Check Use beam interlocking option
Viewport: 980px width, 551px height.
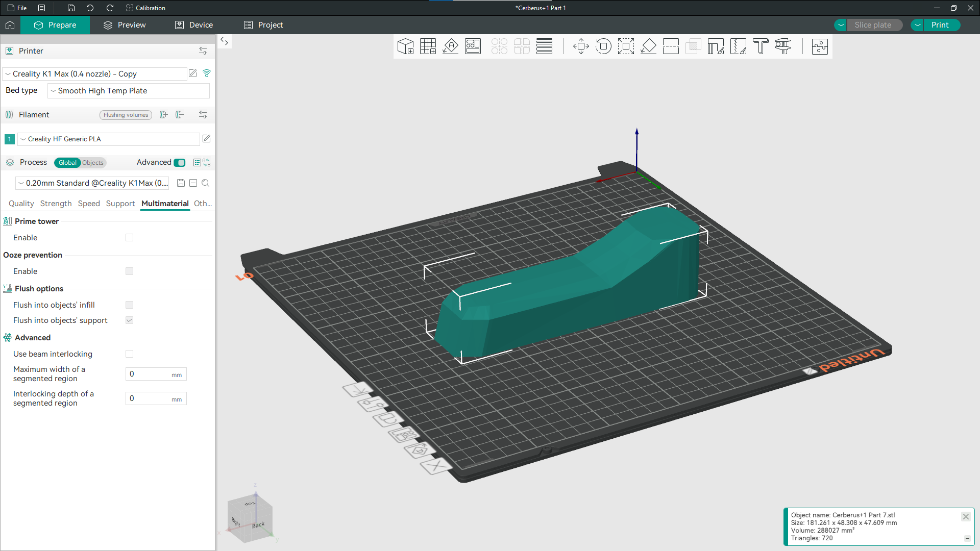click(129, 354)
